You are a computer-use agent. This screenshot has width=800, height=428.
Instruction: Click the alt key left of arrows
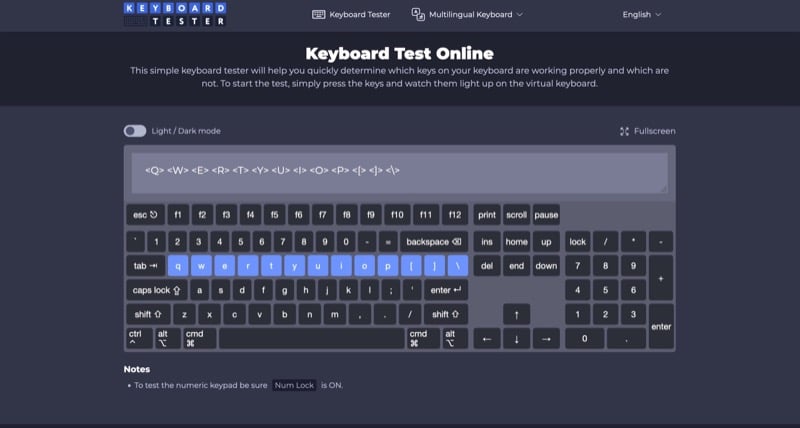tap(455, 338)
